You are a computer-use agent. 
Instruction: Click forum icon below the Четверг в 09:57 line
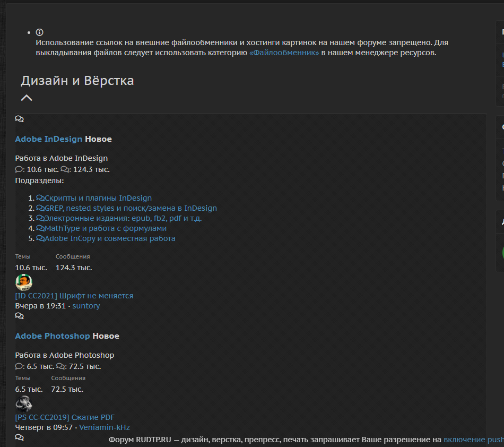(x=19, y=437)
